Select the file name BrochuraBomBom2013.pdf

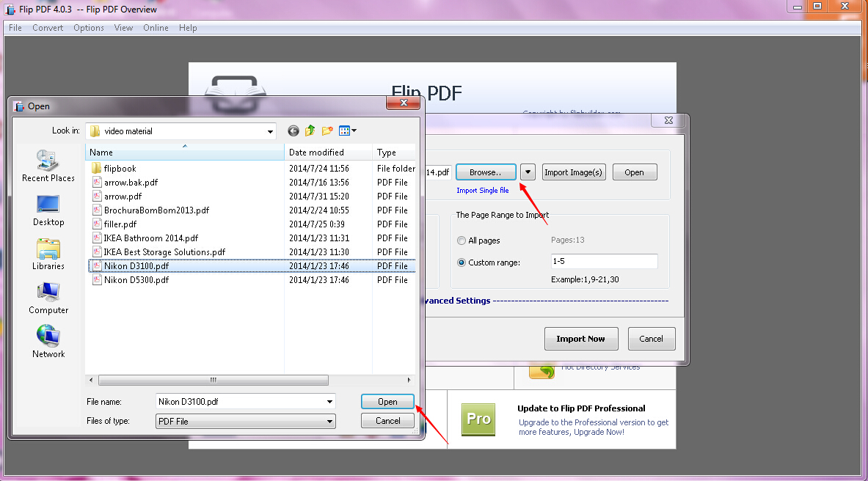point(157,210)
